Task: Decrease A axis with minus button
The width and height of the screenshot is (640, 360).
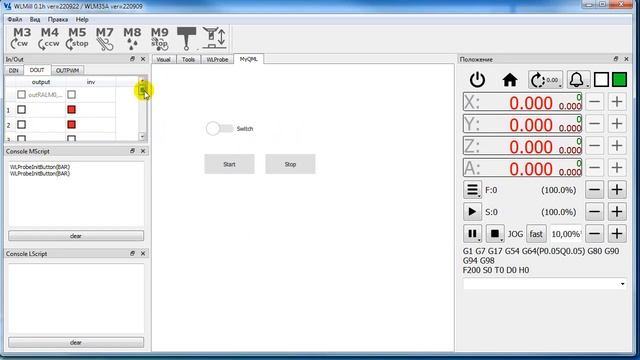Action: (x=595, y=168)
